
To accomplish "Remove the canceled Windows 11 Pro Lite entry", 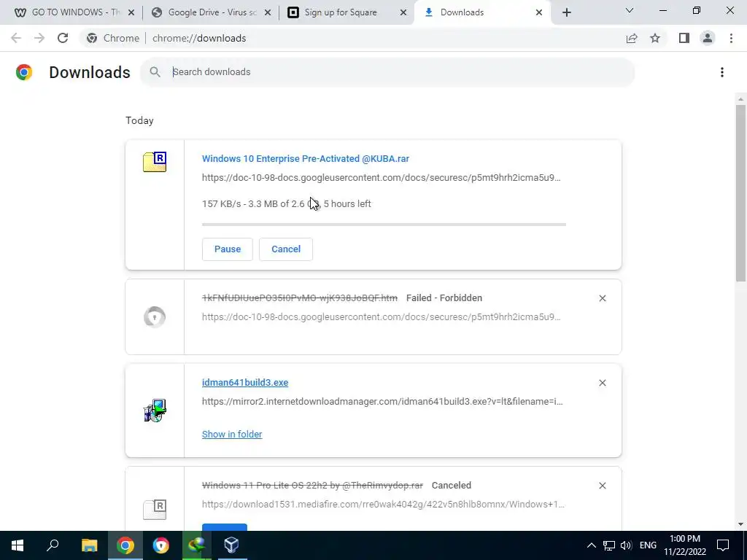I will coord(602,486).
